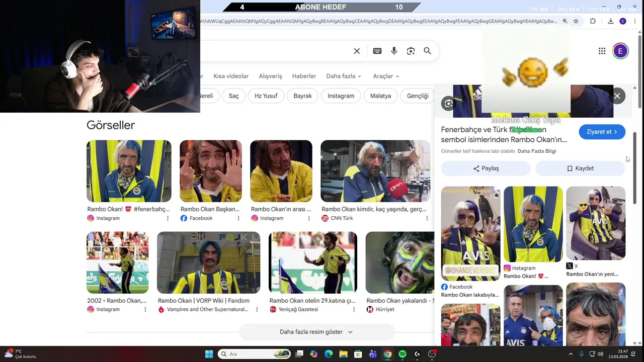Open related image Rambo Okan'ın yeni from X
This screenshot has width=644, height=362.
596,223
